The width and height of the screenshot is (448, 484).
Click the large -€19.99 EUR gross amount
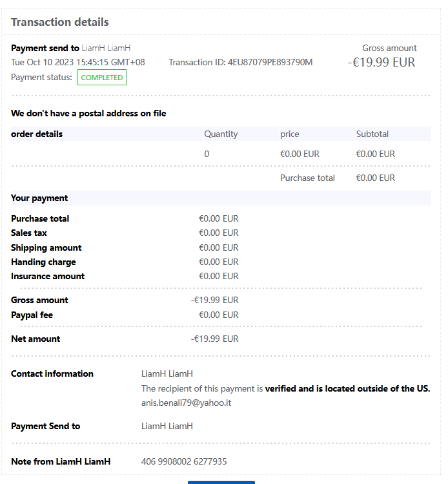tap(382, 62)
